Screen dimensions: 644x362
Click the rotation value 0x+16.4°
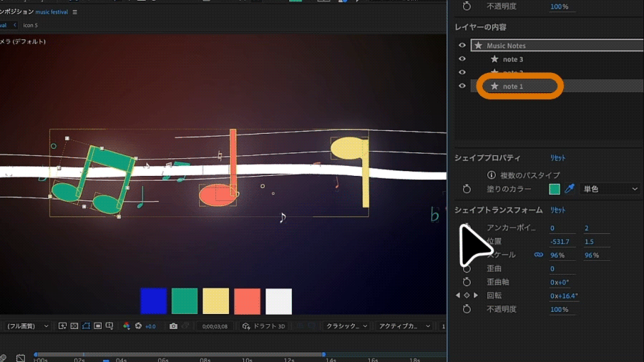pos(564,295)
